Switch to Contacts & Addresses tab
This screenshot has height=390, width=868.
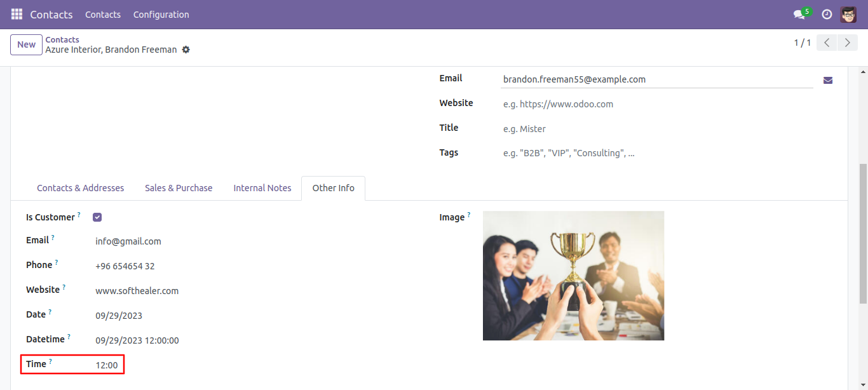[81, 188]
